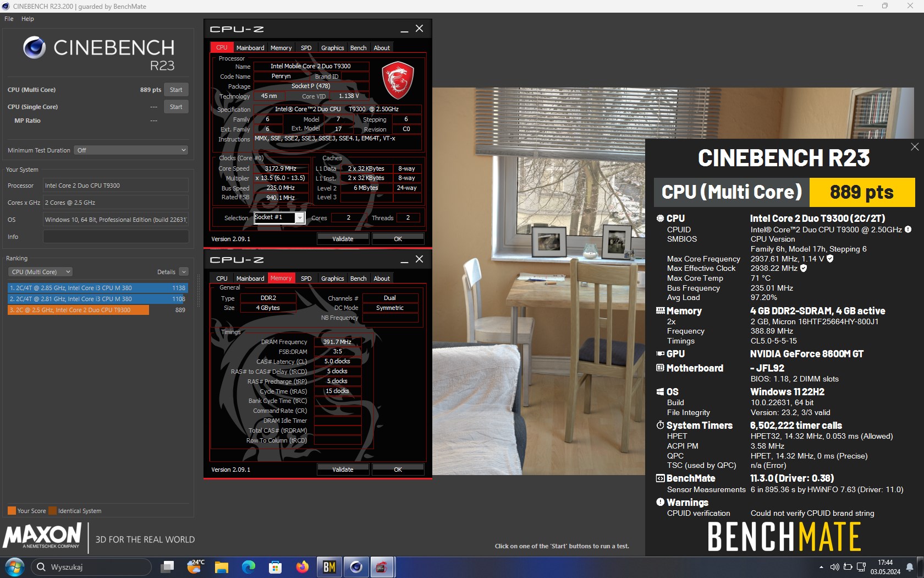Select the Core i3 M 380 2.85 GHz ranking bar
Viewport: 924px width, 578px height.
97,288
